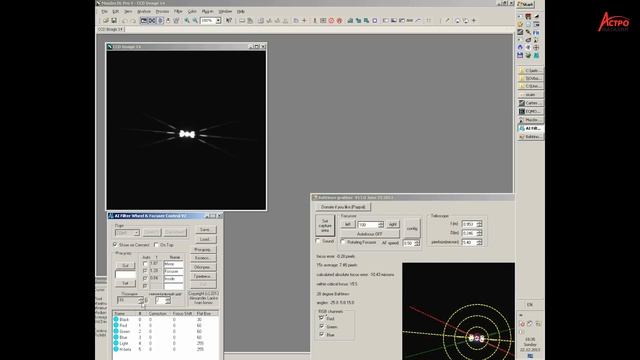The height and width of the screenshot is (360, 640).
Task: Click the second red circular toolbar icon
Action: click(339, 20)
